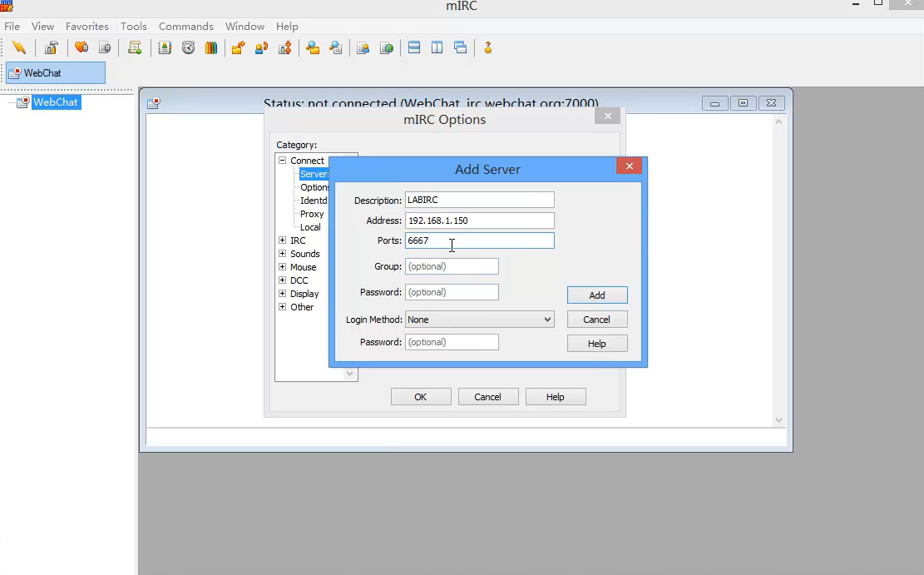Click the Connect lightning bolt toolbar icon

(19, 47)
